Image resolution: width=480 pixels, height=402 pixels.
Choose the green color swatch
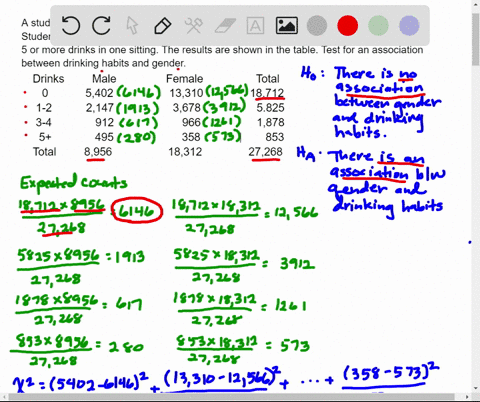(x=378, y=26)
